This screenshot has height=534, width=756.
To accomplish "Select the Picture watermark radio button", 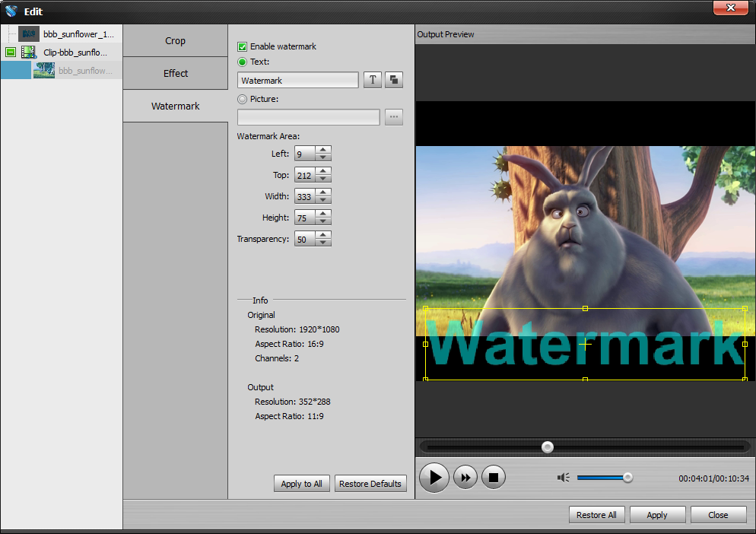I will (242, 99).
